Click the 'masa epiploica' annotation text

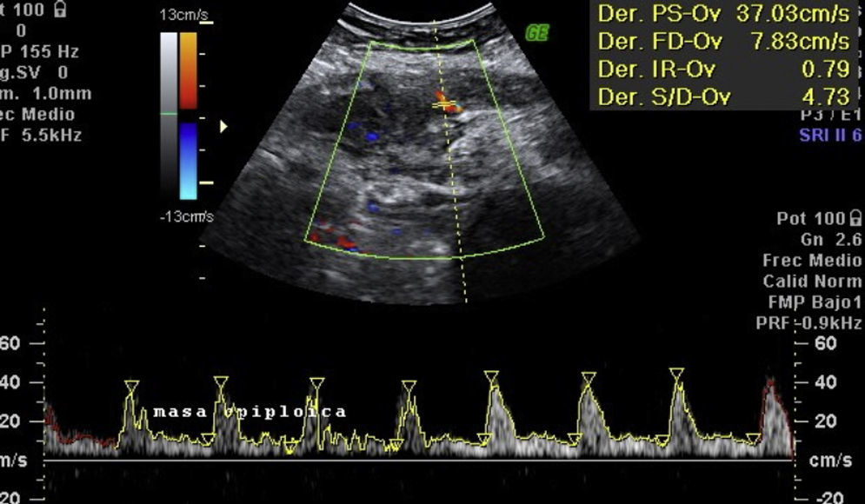[x=250, y=412]
